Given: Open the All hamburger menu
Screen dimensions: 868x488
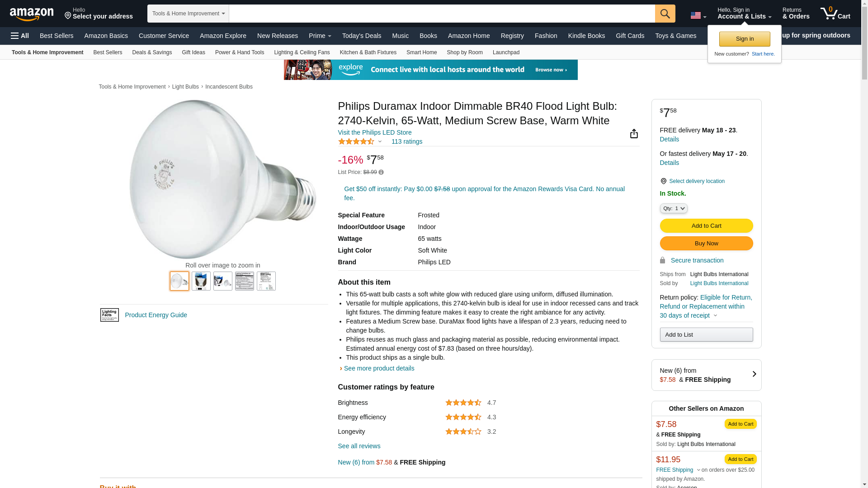Looking at the screenshot, I should (x=20, y=36).
